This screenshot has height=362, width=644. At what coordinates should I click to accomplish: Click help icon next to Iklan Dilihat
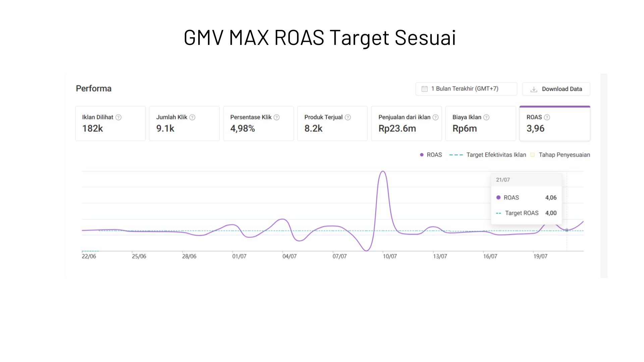pos(118,117)
